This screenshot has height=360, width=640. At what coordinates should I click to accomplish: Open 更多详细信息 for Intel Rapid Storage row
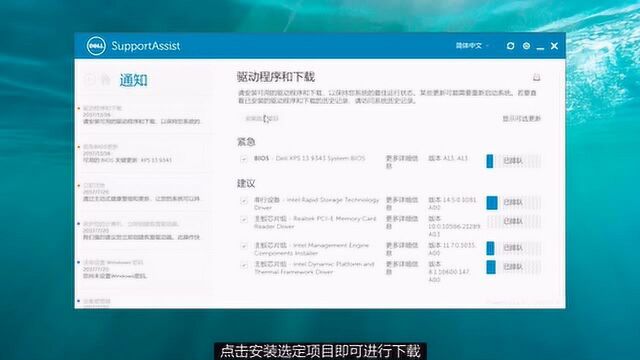[402, 204]
